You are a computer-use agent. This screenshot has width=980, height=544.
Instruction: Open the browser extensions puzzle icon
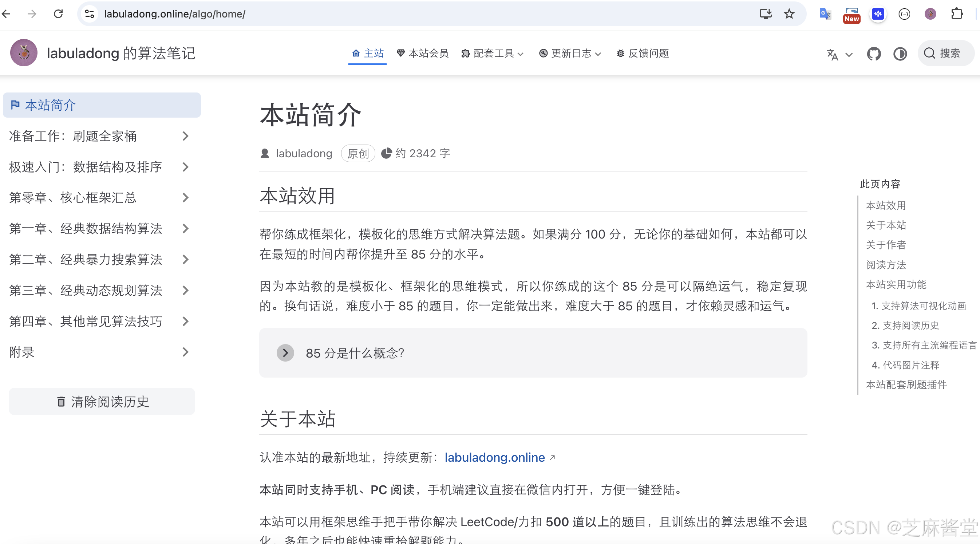click(x=957, y=14)
